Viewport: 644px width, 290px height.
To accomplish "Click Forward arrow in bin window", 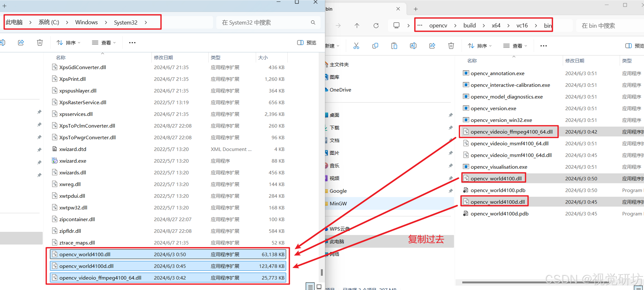I will click(338, 26).
